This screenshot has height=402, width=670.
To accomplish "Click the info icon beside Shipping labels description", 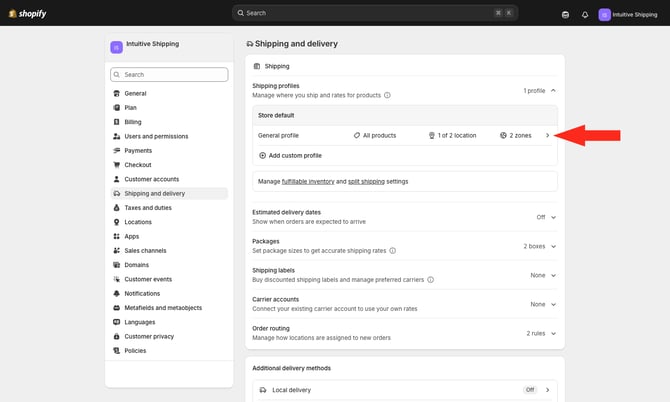I will (430, 280).
